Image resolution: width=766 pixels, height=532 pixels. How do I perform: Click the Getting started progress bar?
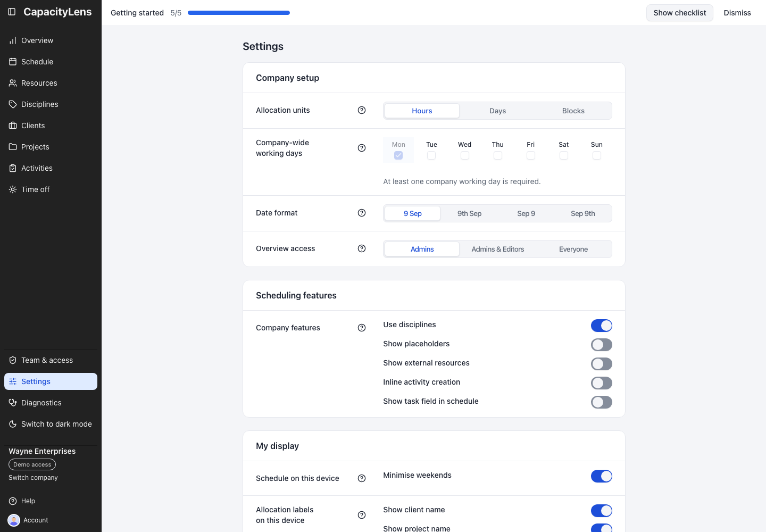pos(239,13)
